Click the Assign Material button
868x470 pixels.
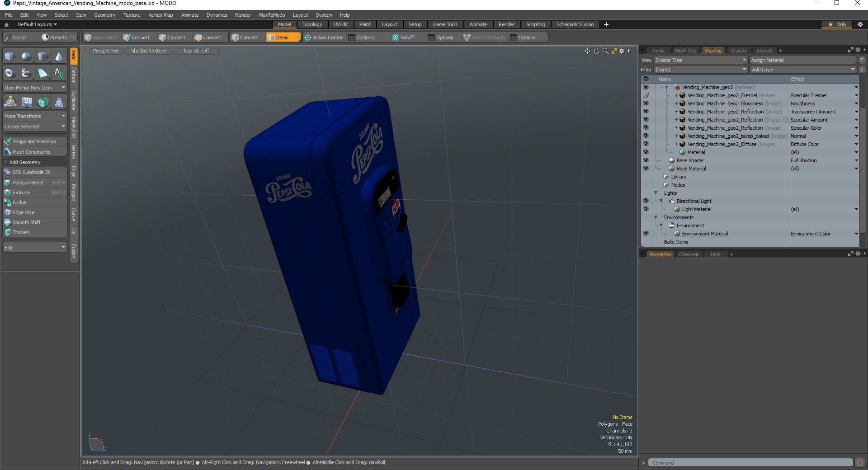pos(803,60)
